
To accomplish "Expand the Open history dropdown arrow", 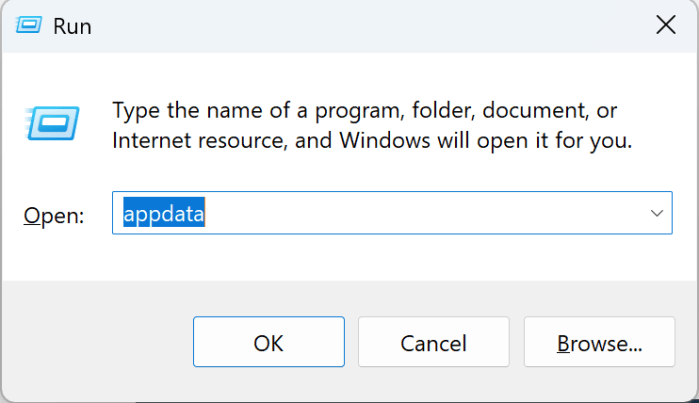I will [657, 214].
